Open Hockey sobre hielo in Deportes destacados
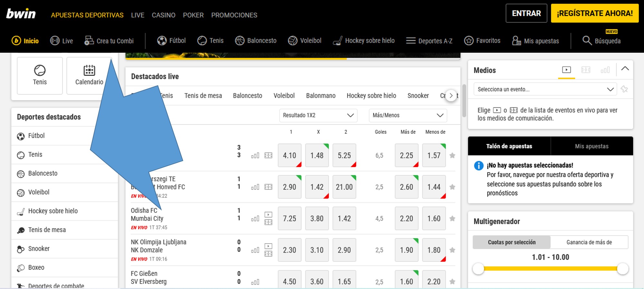Screen dimensions: 644x289 (64, 211)
